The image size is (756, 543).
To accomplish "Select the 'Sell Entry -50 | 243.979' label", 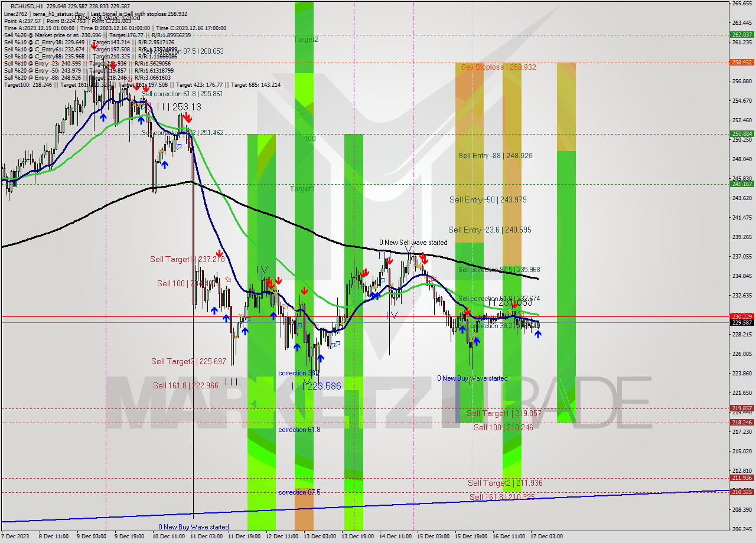I will 488,200.
